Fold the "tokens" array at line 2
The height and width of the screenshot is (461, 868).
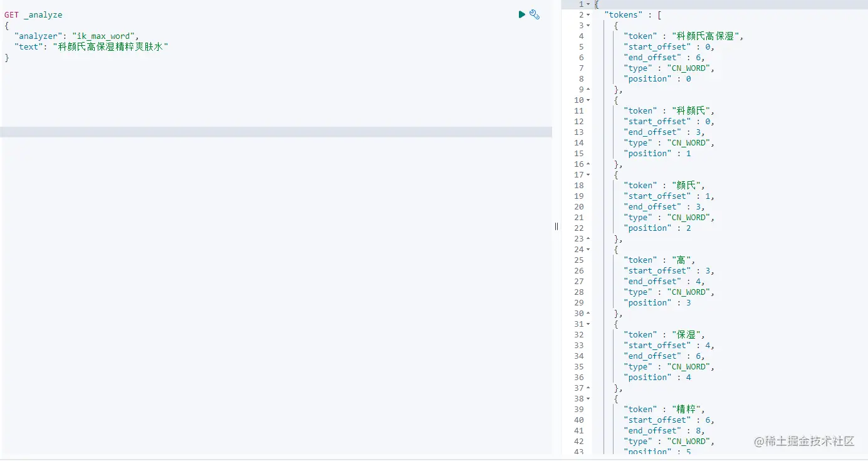[x=588, y=15]
